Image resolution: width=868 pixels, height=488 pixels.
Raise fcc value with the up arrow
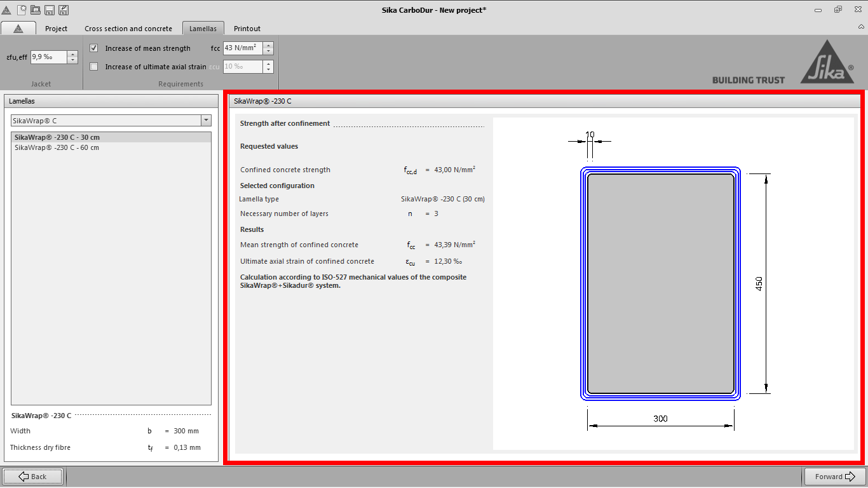click(268, 44)
